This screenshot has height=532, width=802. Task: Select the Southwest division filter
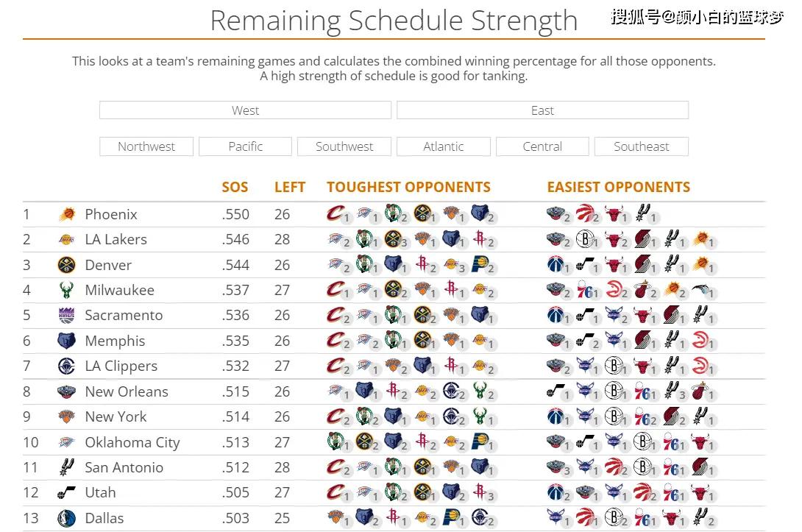(x=344, y=147)
